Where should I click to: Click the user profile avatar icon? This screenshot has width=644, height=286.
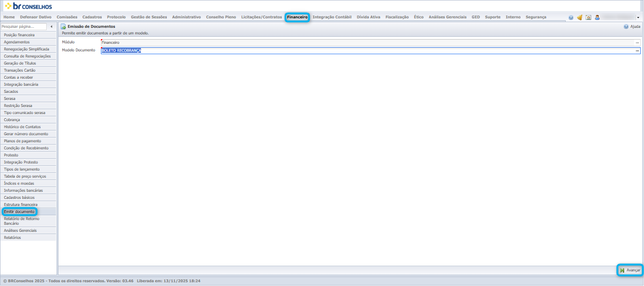(x=597, y=17)
